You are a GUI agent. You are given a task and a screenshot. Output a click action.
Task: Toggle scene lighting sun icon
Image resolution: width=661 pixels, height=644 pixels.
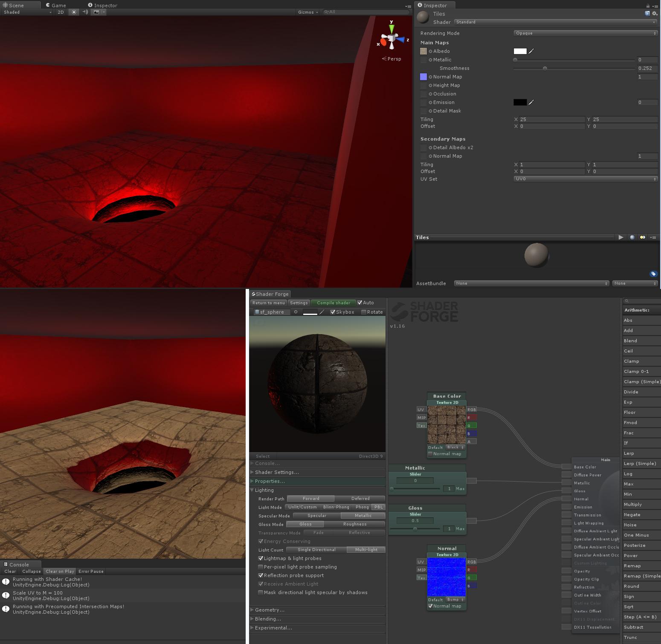pyautogui.click(x=74, y=12)
